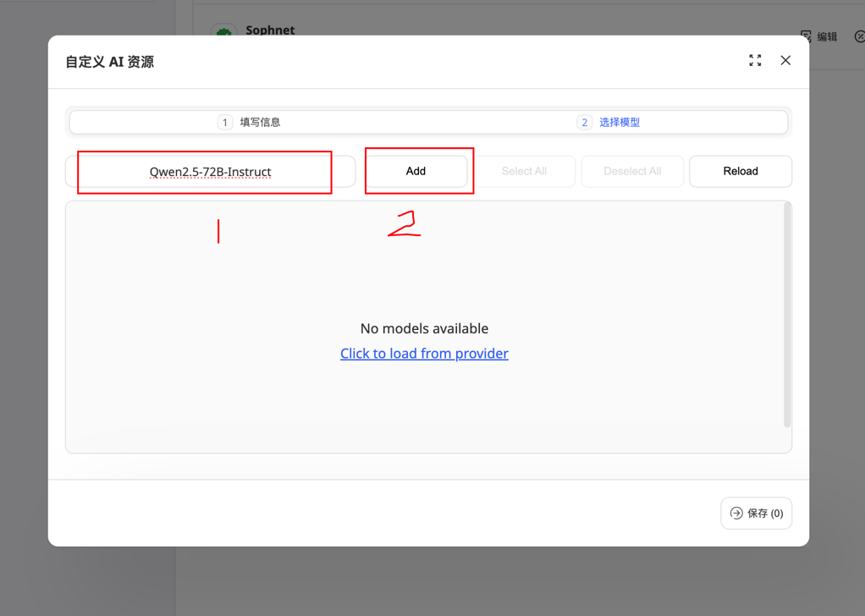
Task: Click the arrow icon inside 保存 button
Action: coord(736,513)
